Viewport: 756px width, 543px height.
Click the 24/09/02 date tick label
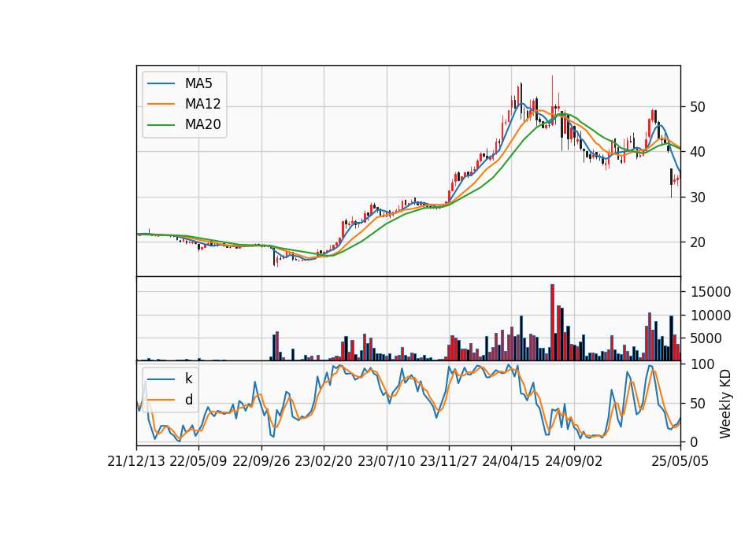(x=574, y=461)
